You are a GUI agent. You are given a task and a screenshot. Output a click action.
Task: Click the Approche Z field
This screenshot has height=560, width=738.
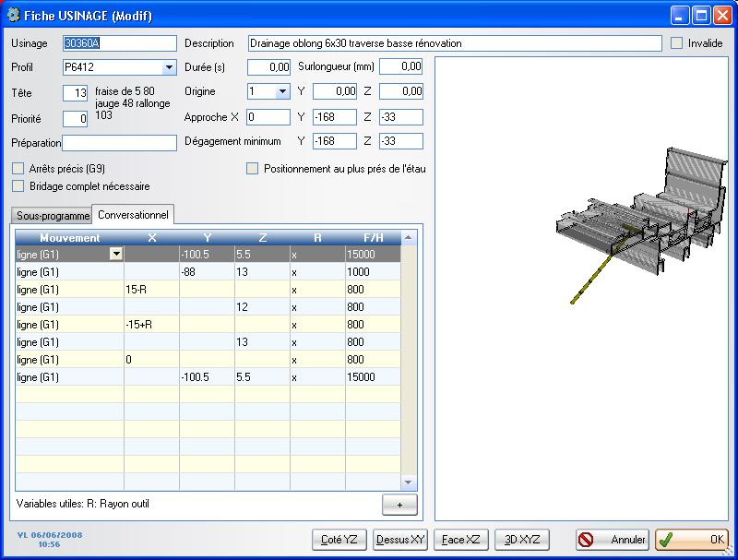(401, 117)
